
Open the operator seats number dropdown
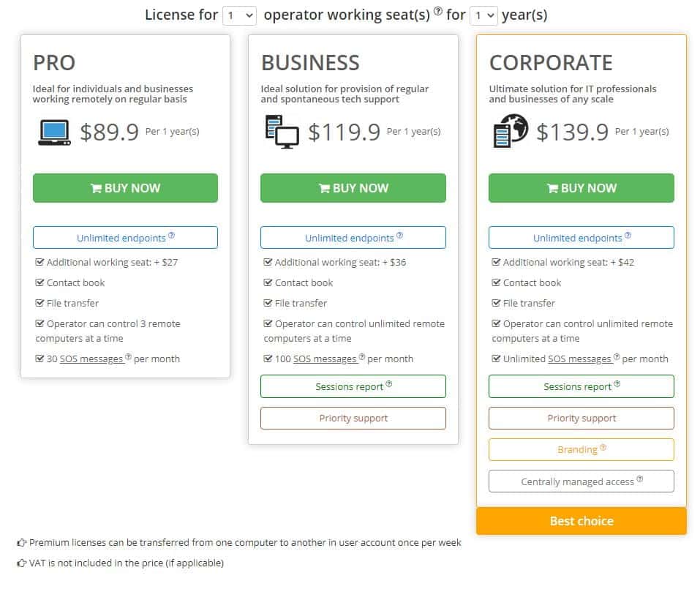pyautogui.click(x=239, y=15)
